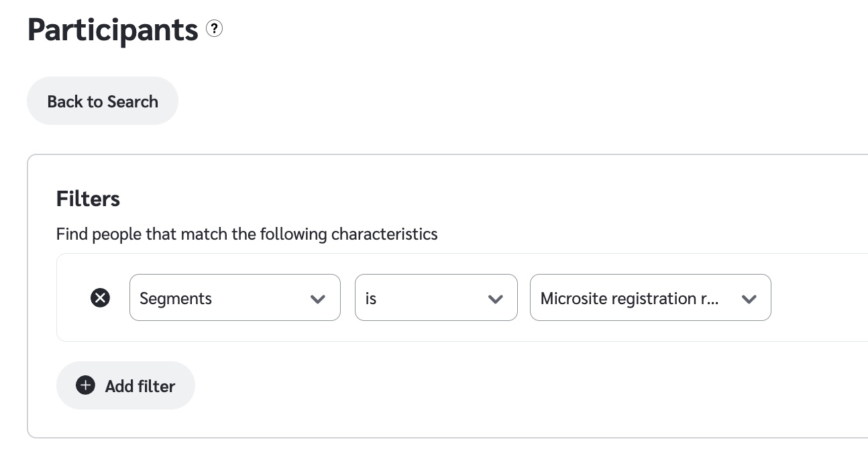This screenshot has width=868, height=470.
Task: Click the Filters section heading
Action: click(88, 199)
